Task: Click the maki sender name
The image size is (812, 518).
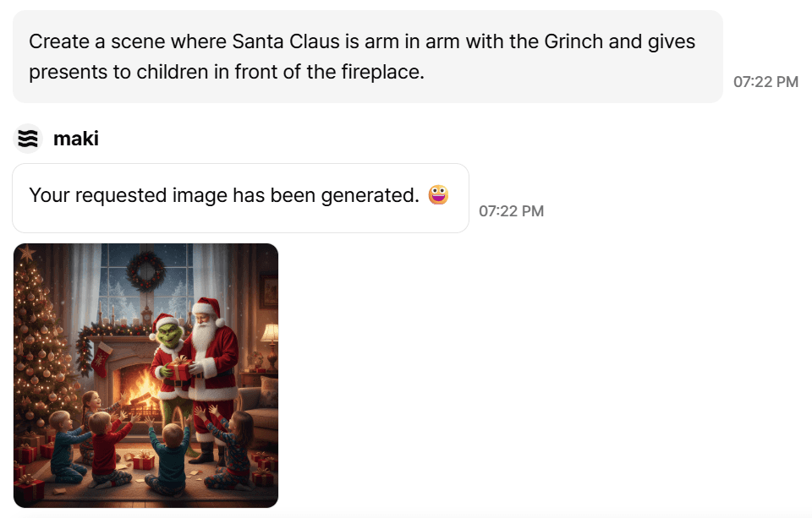Action: tap(76, 139)
